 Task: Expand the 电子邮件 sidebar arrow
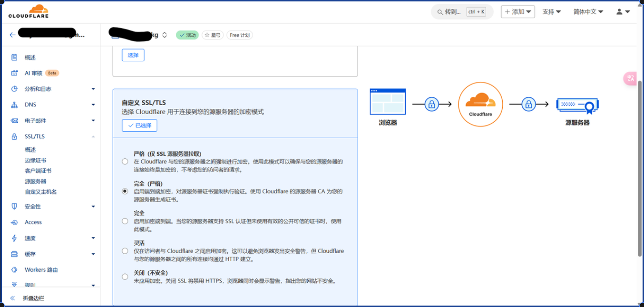tap(93, 121)
